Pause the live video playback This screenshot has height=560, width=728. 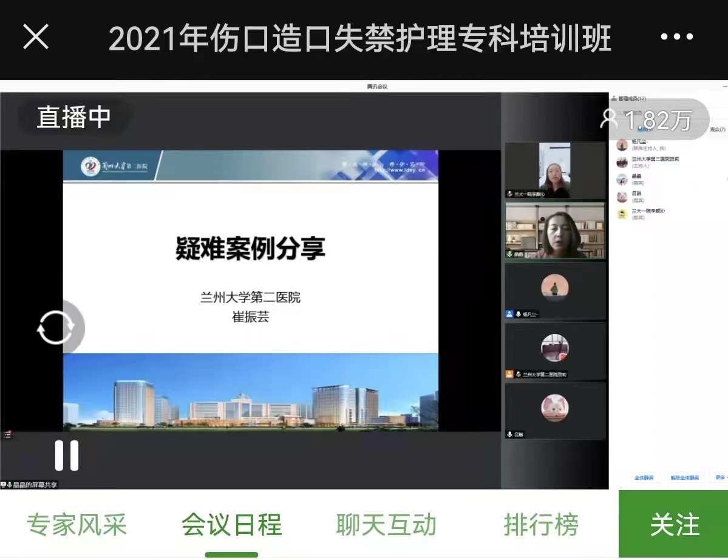tap(67, 456)
